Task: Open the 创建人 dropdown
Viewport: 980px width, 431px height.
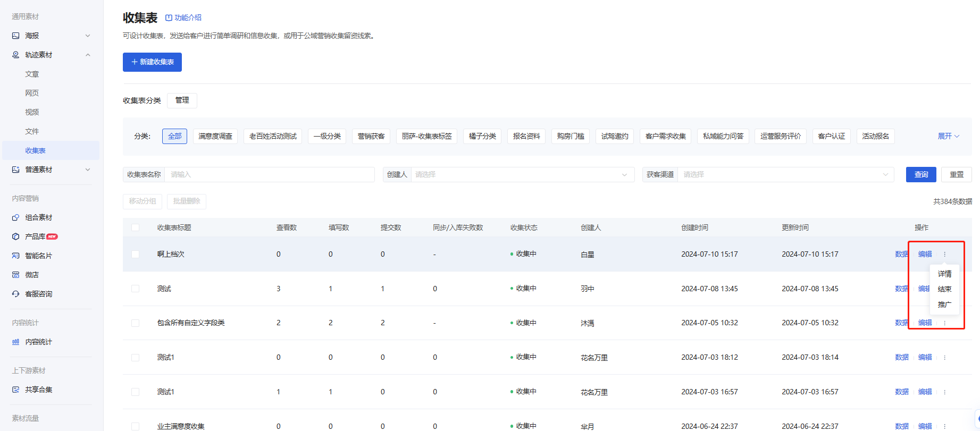Action: (x=523, y=174)
